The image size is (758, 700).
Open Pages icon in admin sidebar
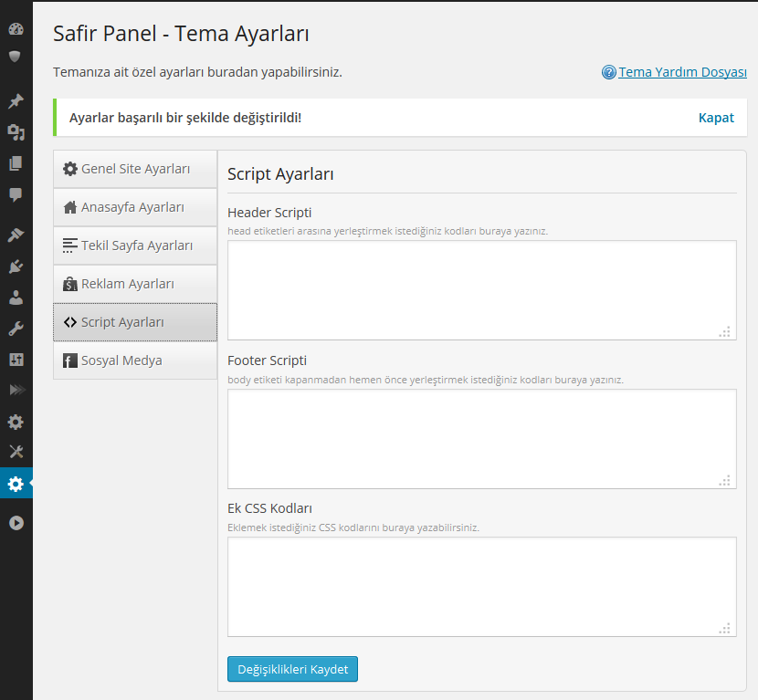(x=16, y=163)
